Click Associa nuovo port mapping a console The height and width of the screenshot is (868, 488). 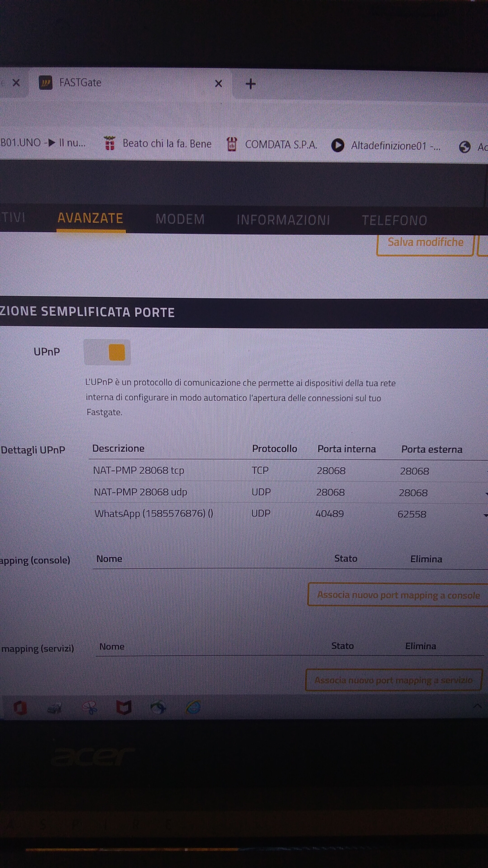tap(398, 595)
